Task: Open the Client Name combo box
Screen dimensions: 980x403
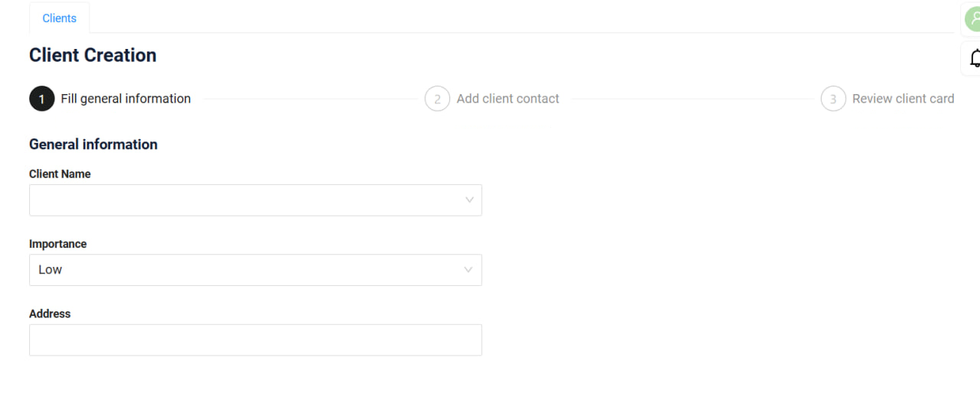Action: [256, 200]
